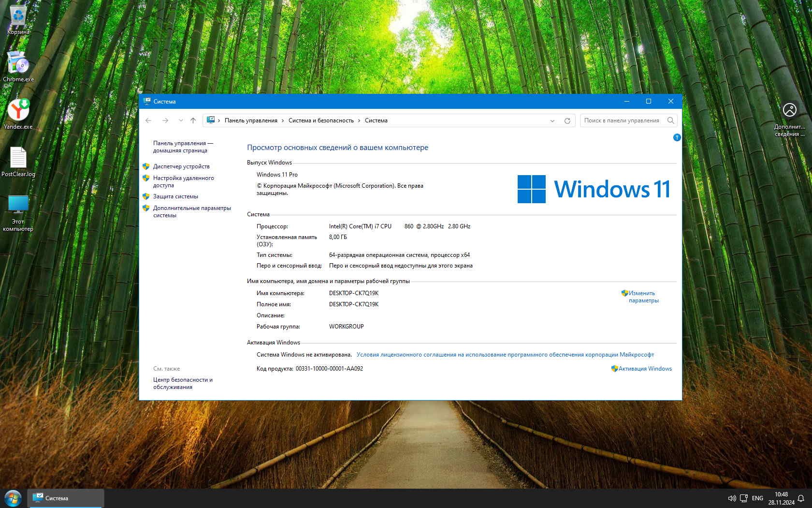Open Диспетчер устройств link

click(x=181, y=166)
